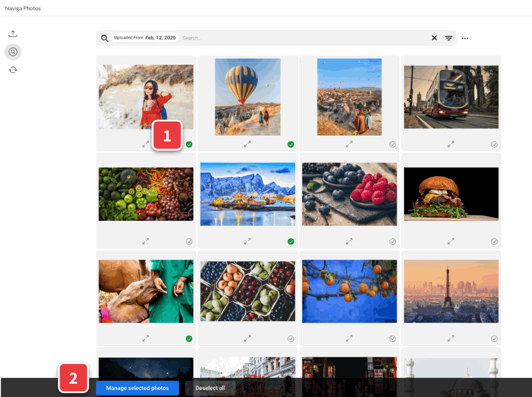Click the Uploaded From date filter chip

(x=145, y=38)
